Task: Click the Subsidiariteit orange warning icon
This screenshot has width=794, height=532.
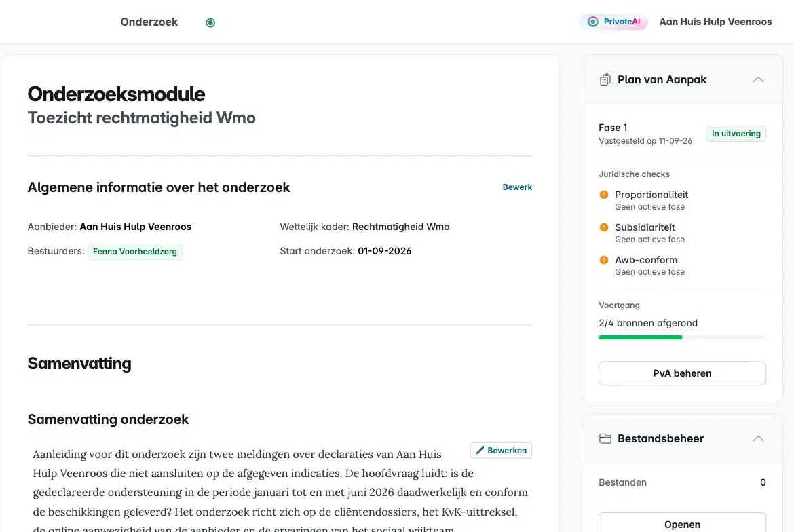Action: pyautogui.click(x=603, y=227)
